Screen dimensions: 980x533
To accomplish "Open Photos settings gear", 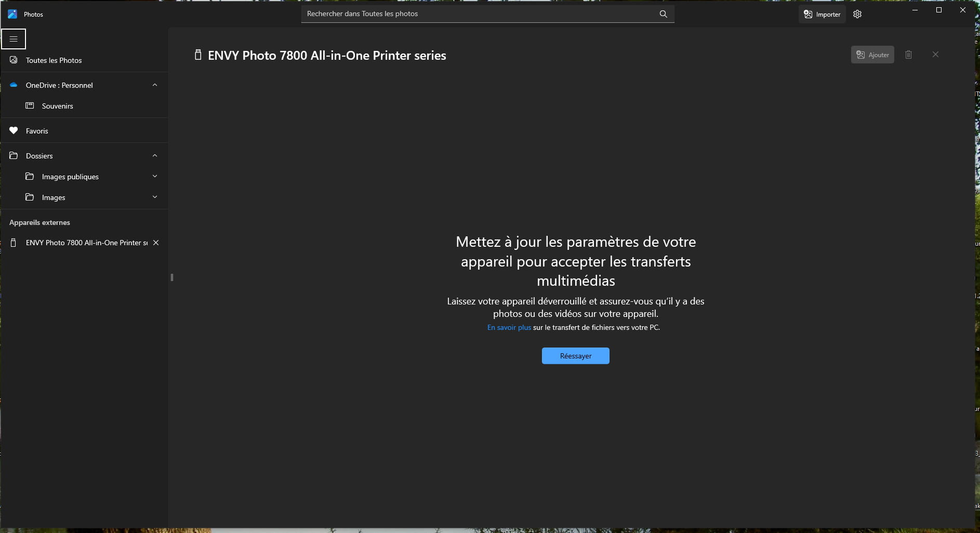I will (857, 15).
